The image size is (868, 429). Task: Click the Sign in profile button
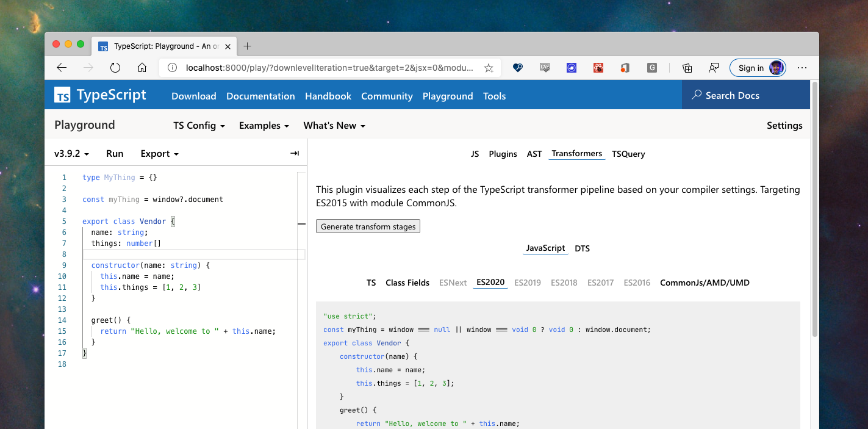[758, 68]
